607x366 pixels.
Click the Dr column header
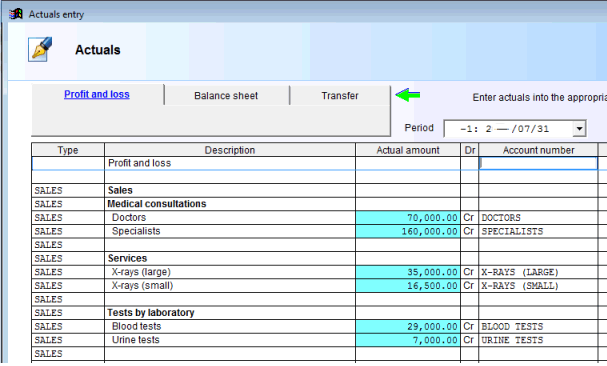pos(470,150)
